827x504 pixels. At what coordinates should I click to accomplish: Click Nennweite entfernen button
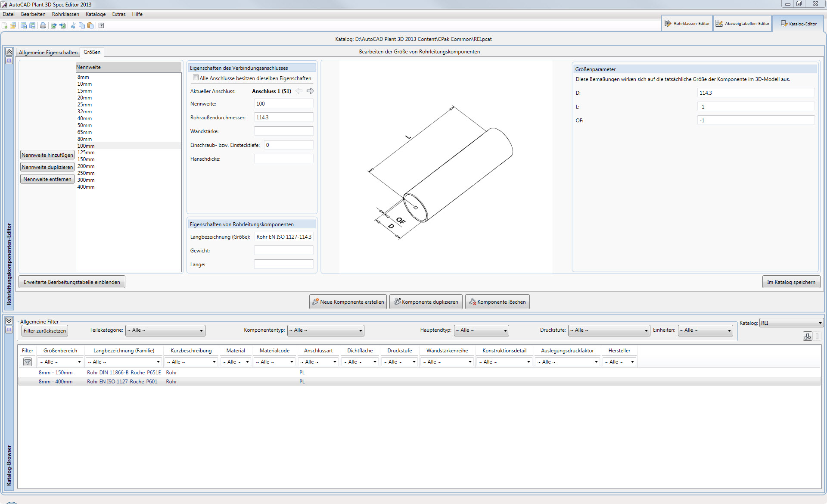[x=47, y=179]
